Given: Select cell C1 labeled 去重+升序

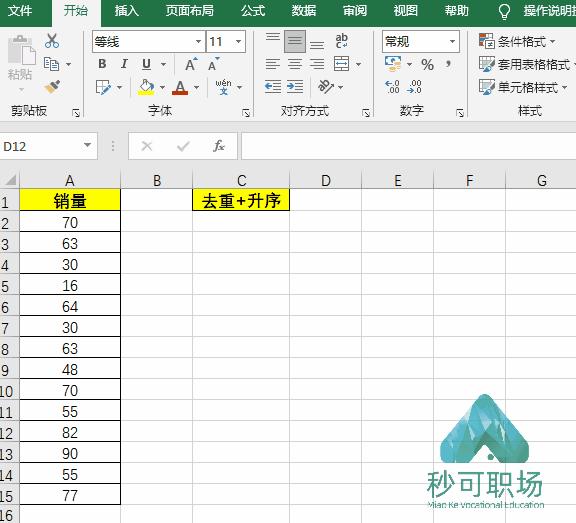Looking at the screenshot, I should (241, 200).
